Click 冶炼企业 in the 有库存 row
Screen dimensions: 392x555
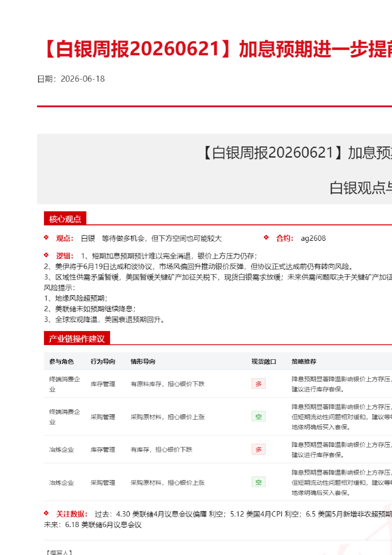[x=61, y=449]
